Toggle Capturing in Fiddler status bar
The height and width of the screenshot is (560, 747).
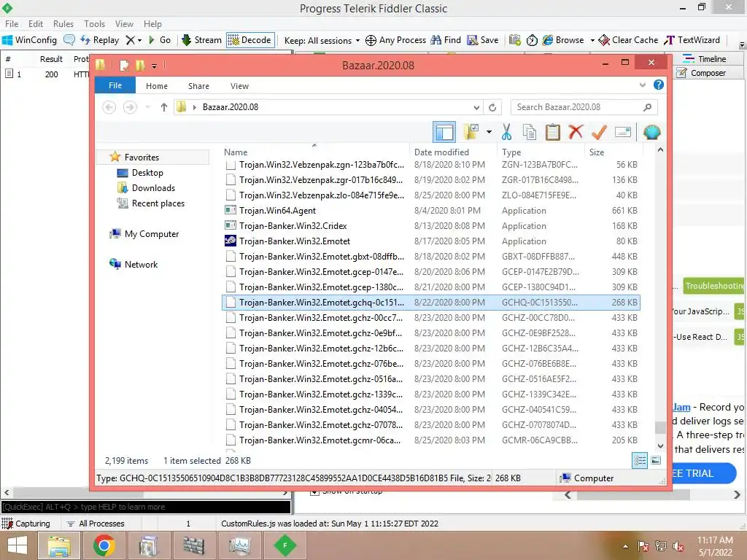tap(26, 524)
